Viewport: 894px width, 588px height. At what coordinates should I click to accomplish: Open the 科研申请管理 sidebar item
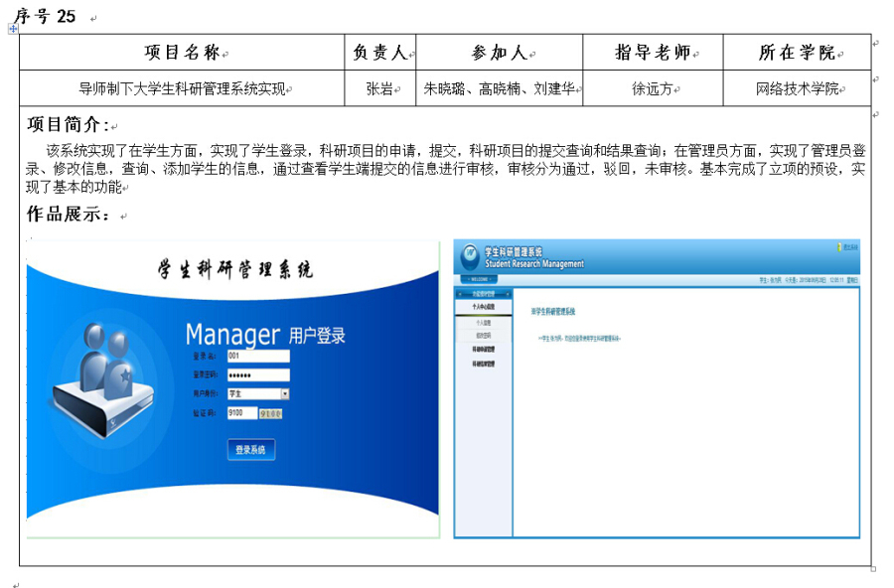484,349
